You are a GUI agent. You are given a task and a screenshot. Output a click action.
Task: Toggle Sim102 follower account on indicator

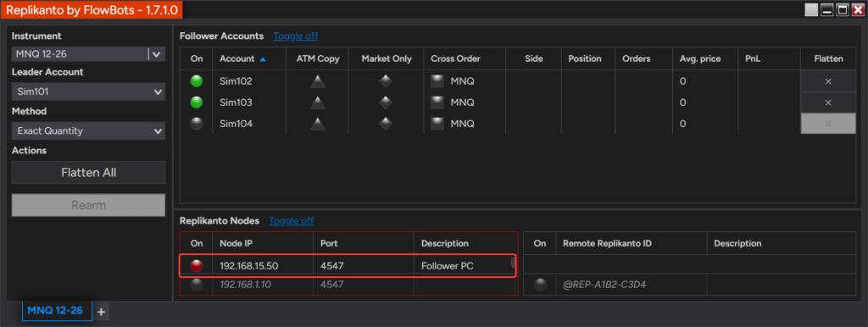click(196, 81)
